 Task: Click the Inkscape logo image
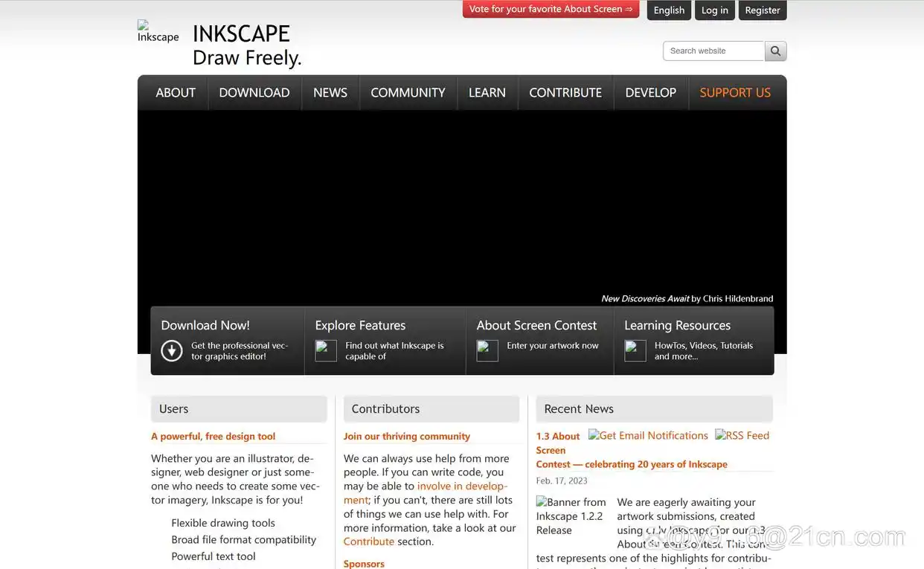click(158, 32)
